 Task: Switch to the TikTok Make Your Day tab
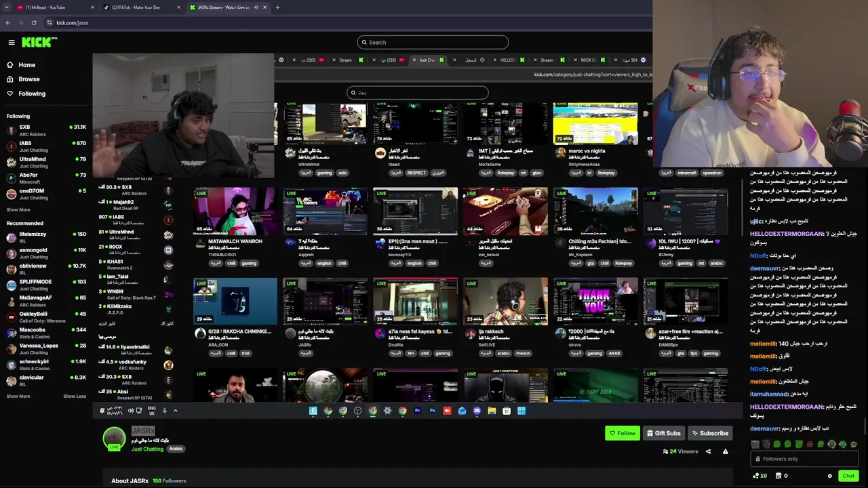[140, 7]
